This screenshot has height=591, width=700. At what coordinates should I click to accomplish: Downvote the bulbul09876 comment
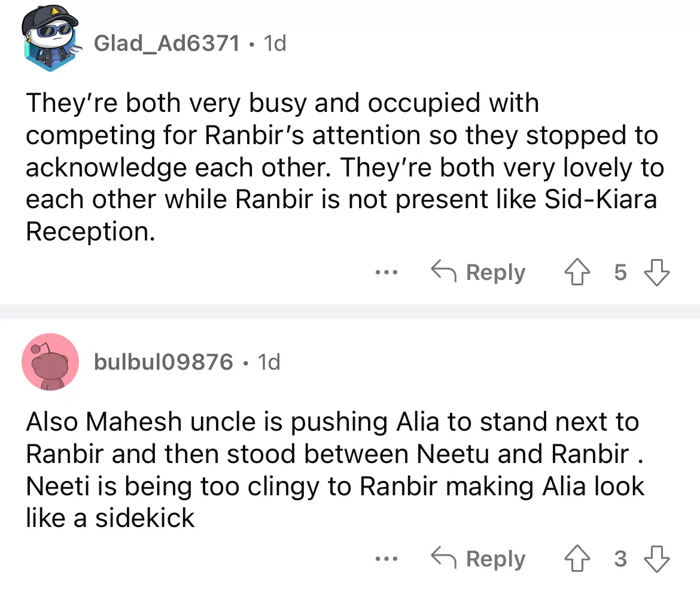point(656,559)
